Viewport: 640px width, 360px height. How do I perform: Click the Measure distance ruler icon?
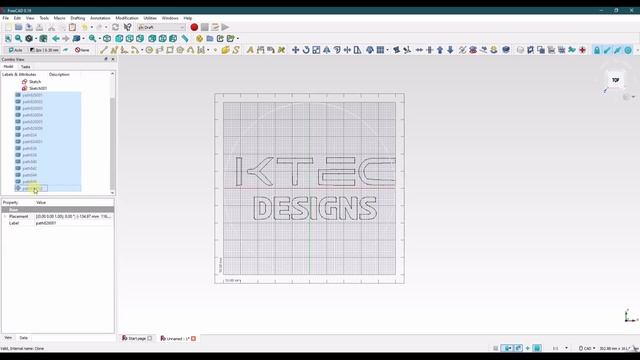pos(185,38)
